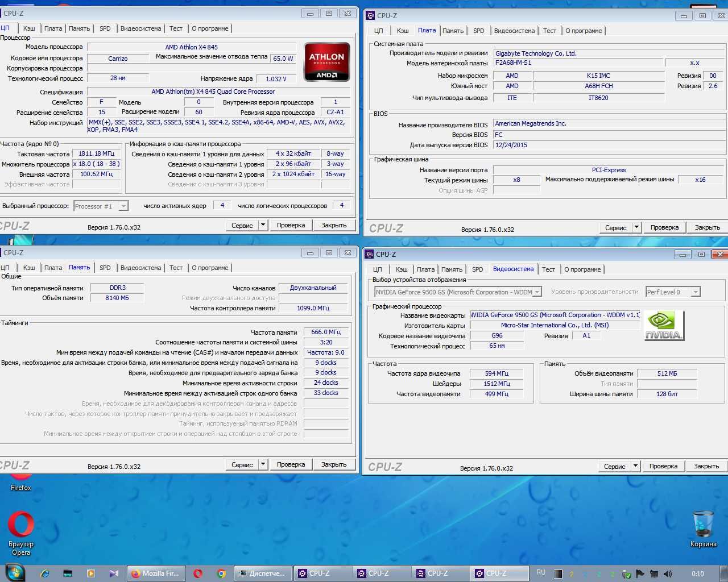This screenshot has height=582, width=728.
Task: Click the Opera icon in taskbar
Action: (x=198, y=573)
